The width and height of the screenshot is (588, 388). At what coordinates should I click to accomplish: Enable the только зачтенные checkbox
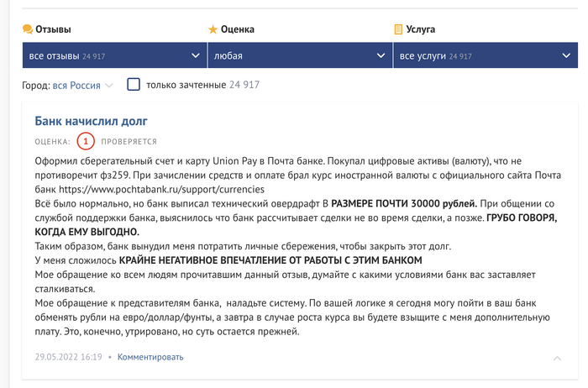coord(134,84)
